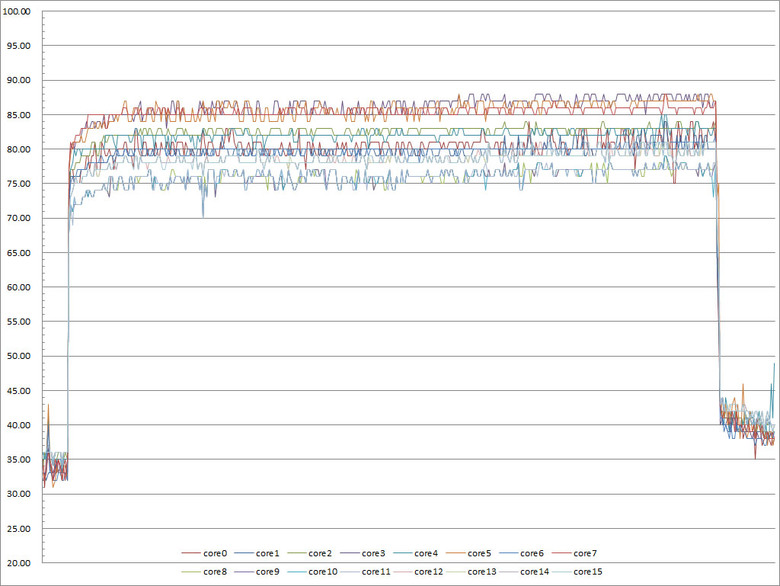This screenshot has height=586, width=780.
Task: Select the core7 legend entry
Action: (x=575, y=553)
